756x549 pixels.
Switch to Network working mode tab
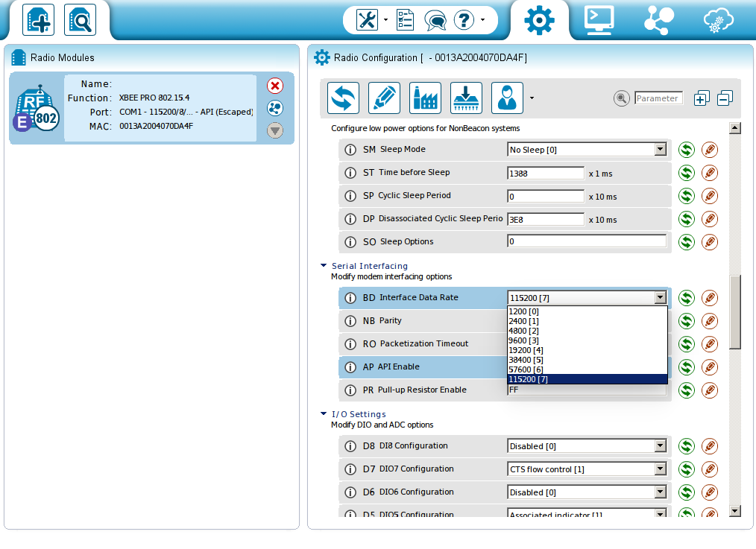[658, 20]
